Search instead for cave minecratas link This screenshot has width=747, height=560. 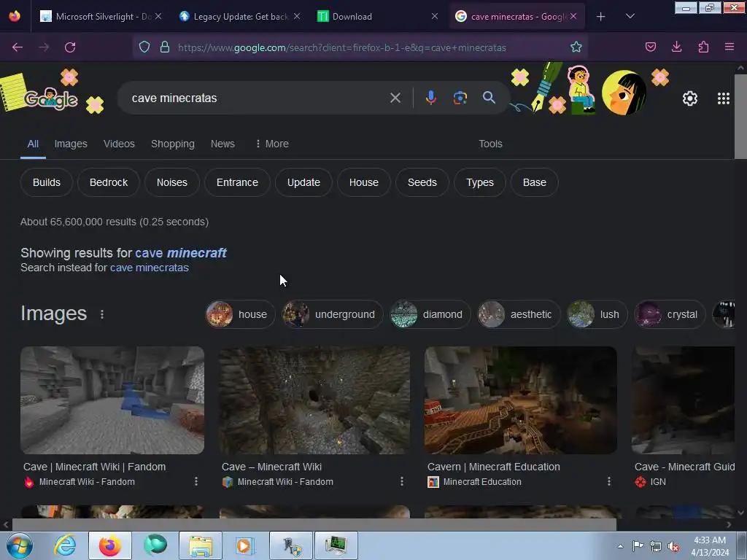[149, 268]
